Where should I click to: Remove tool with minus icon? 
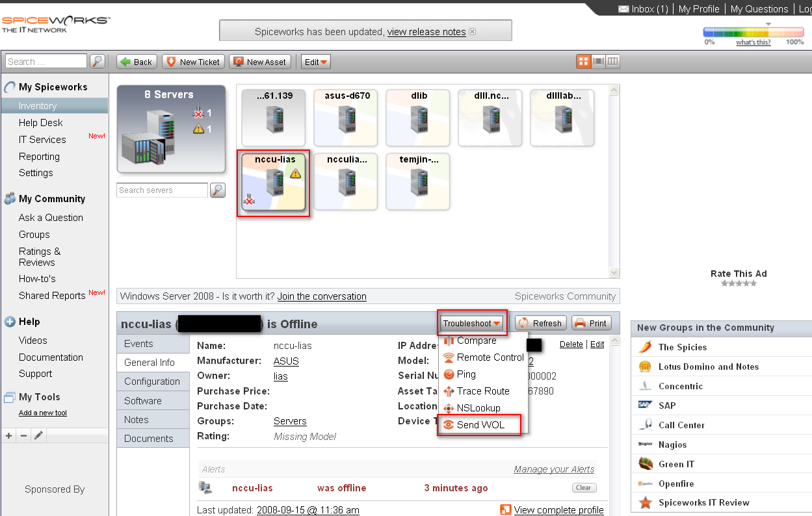click(23, 435)
